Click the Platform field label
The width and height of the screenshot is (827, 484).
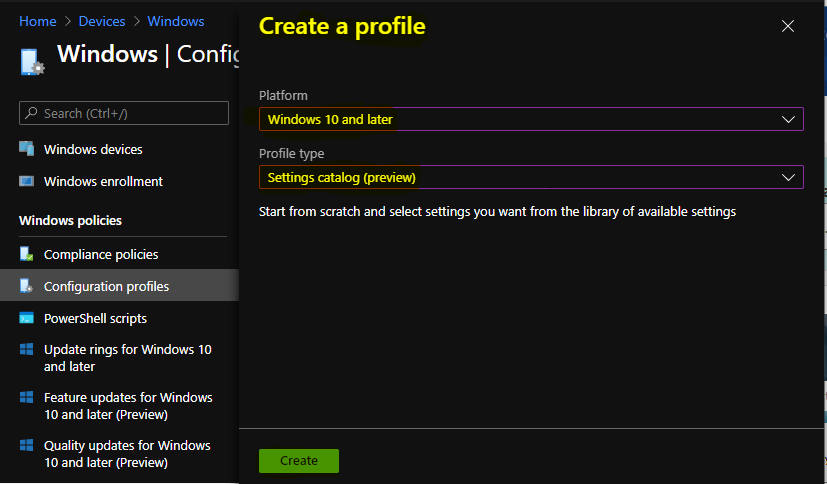click(283, 95)
